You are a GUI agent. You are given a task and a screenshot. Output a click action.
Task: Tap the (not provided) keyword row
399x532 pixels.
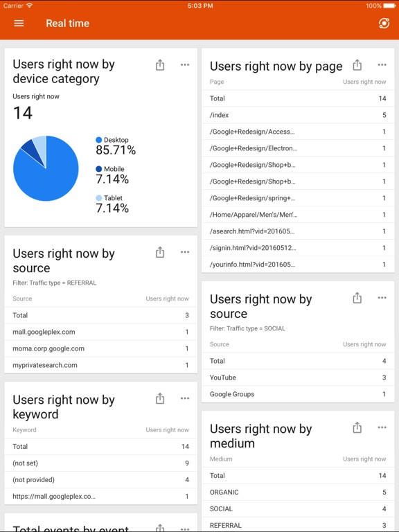tap(100, 480)
